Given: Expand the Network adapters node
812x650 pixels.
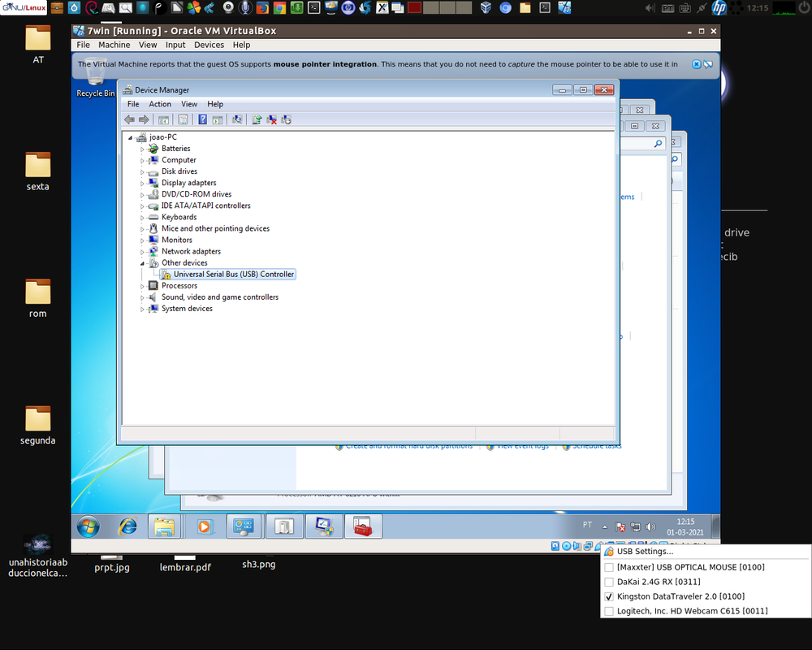Looking at the screenshot, I should tap(142, 252).
